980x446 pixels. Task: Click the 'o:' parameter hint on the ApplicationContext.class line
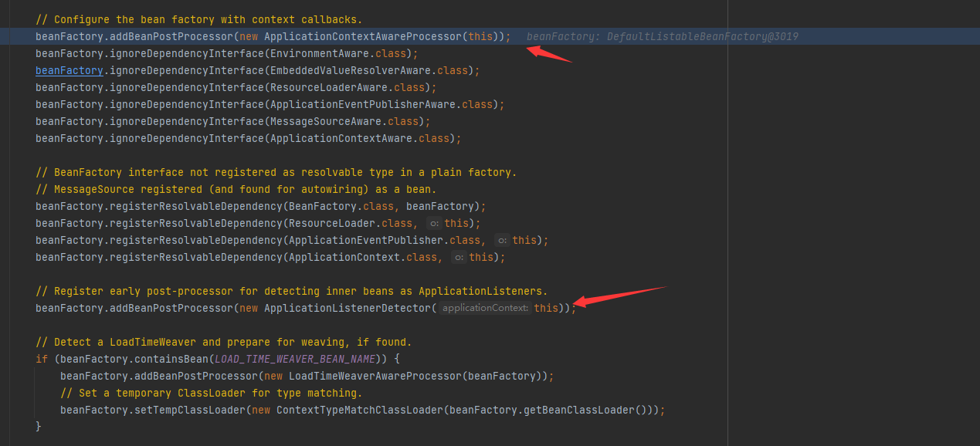pyautogui.click(x=459, y=258)
